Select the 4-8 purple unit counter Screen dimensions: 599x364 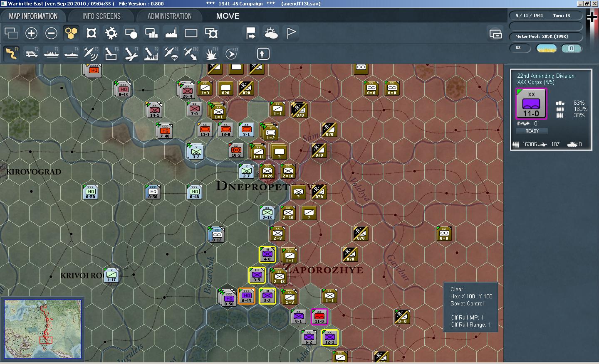(267, 254)
